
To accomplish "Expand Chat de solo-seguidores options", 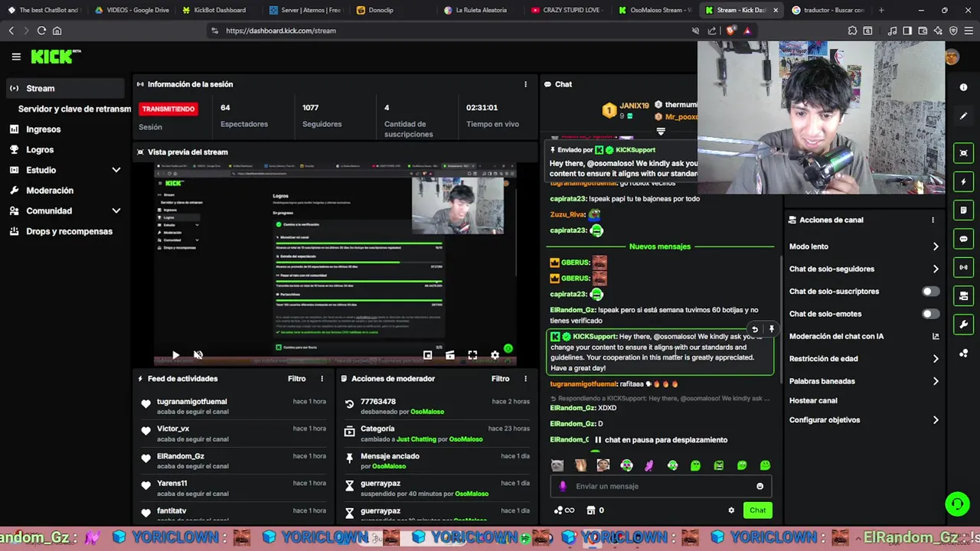I will pyautogui.click(x=936, y=269).
